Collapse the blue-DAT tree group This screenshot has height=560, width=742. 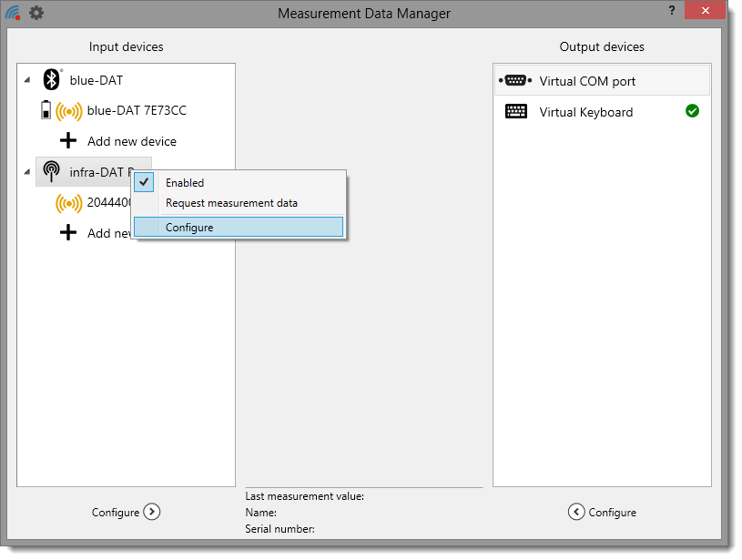[x=26, y=81]
